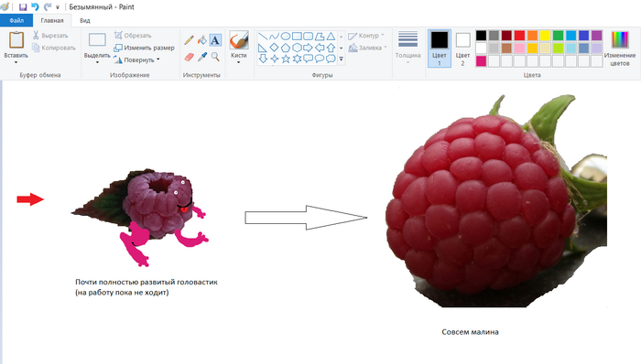641x364 pixels.
Task: Open the Файл menu
Action: [16, 20]
